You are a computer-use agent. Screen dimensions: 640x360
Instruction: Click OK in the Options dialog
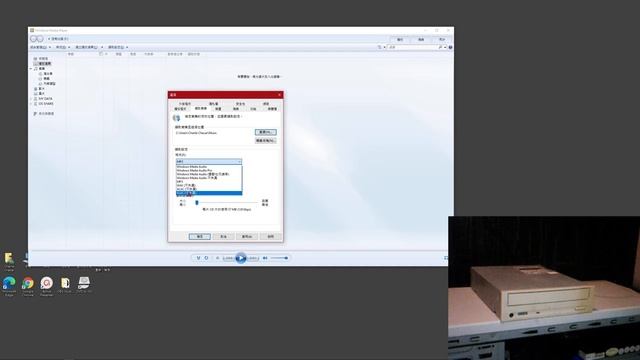[x=200, y=237]
